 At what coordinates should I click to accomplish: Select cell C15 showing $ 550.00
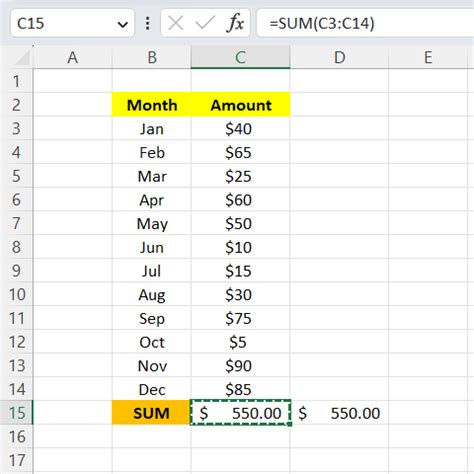tap(240, 412)
